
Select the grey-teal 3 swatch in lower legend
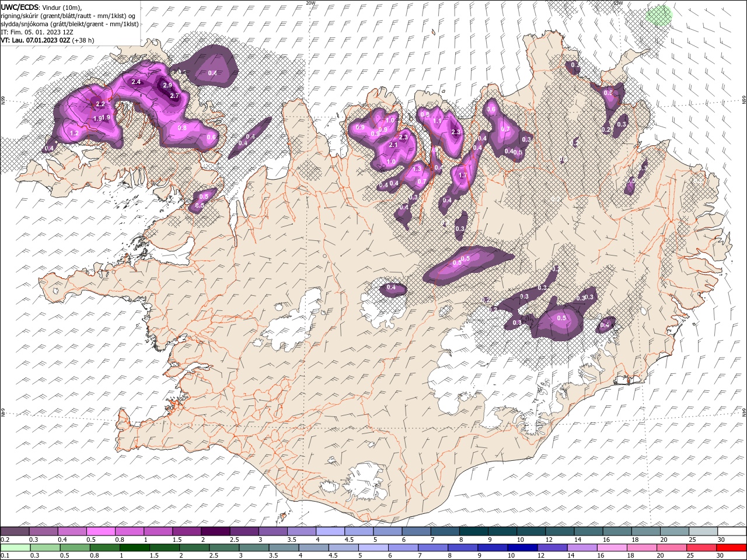click(254, 548)
